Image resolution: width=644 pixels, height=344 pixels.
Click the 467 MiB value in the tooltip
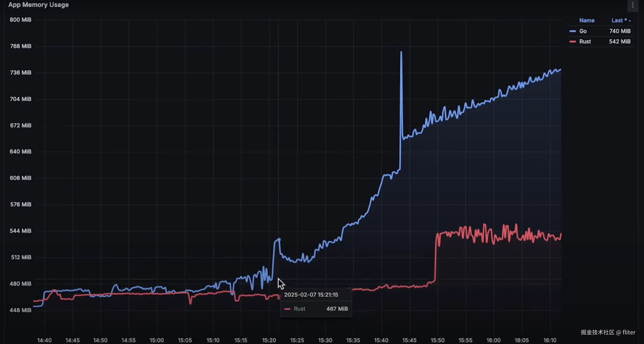pos(337,309)
